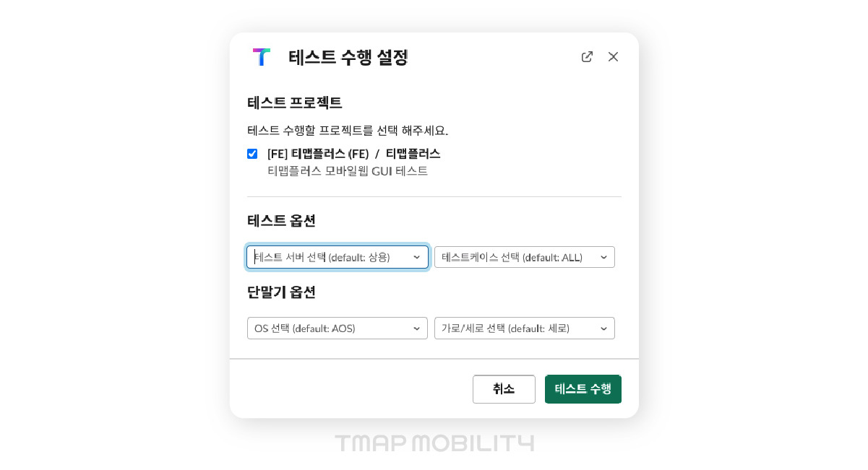Click the chevron on the 테스트 서버 선택 dropdown
This screenshot has height=470, width=868.
coord(417,257)
